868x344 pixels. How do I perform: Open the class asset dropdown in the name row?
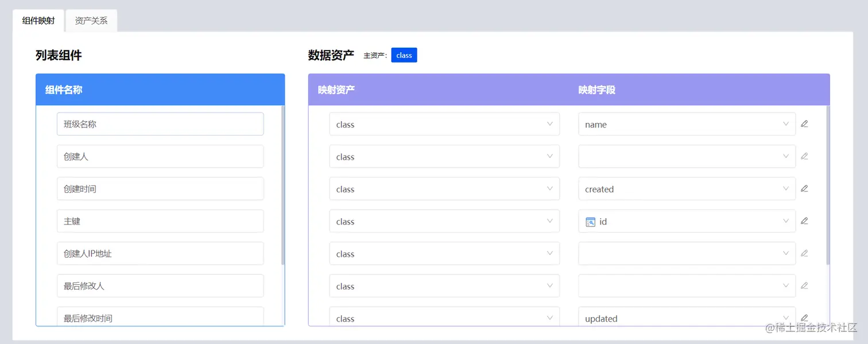444,124
